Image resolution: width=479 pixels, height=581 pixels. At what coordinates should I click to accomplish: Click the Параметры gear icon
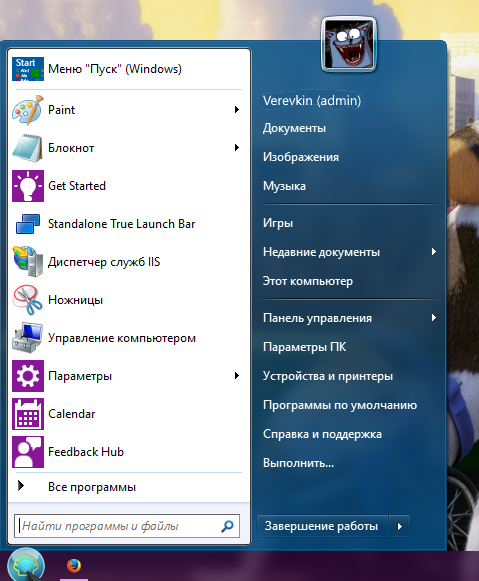(x=28, y=376)
